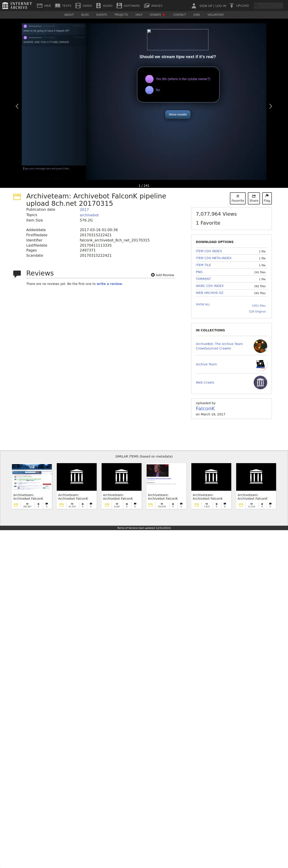The height and width of the screenshot is (868, 288).
Task: Open the Events menu item
Action: pyautogui.click(x=102, y=15)
